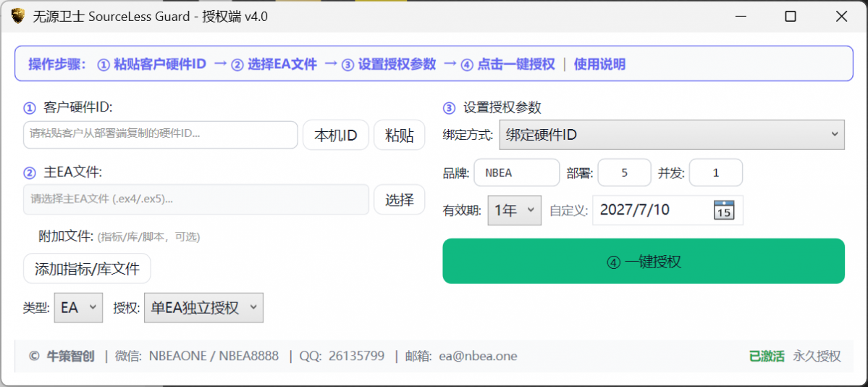Focus the 客户硬件ID input field
This screenshot has height=387, width=868.
tap(161, 135)
